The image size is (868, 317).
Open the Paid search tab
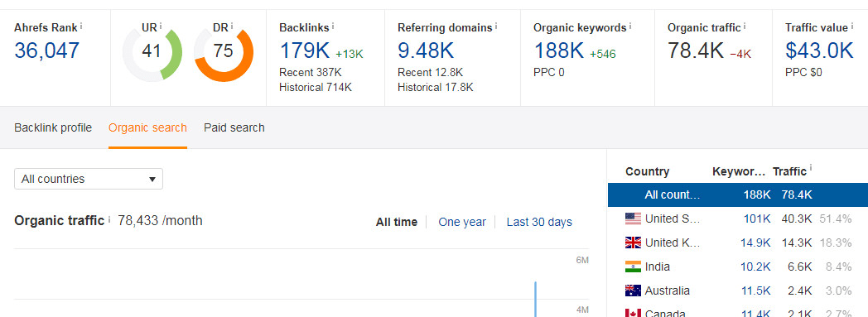click(234, 127)
